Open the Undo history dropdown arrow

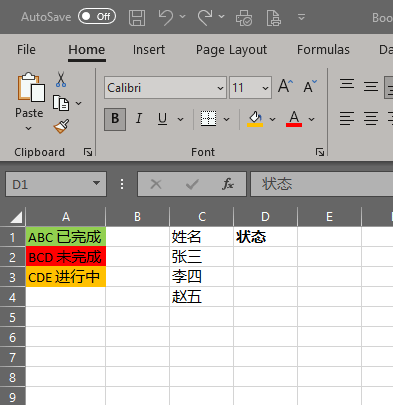coord(182,16)
